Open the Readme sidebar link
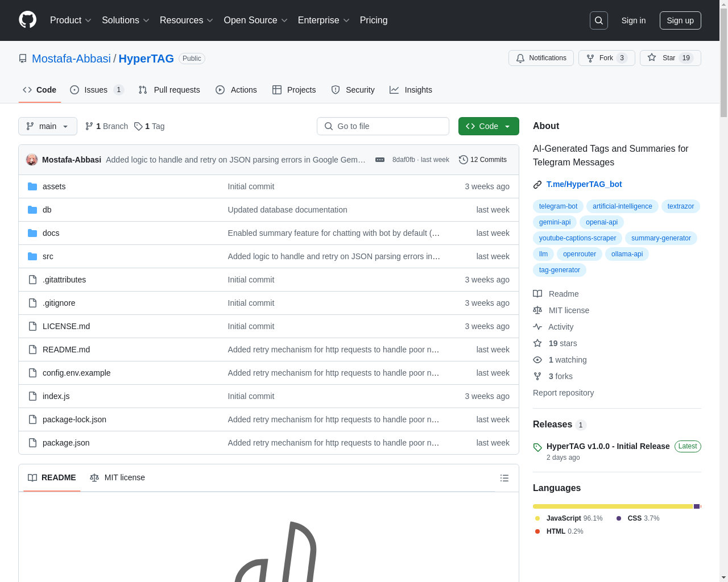The image size is (728, 582). [556, 294]
